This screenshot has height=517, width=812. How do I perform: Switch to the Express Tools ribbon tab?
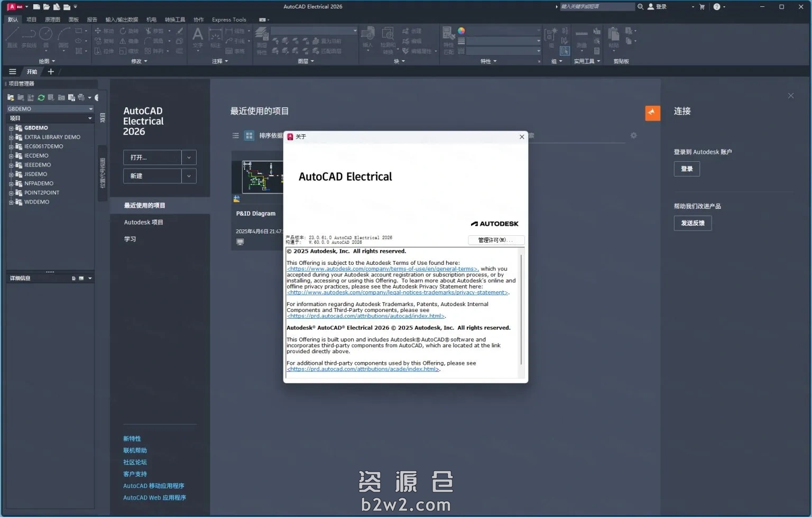click(229, 20)
